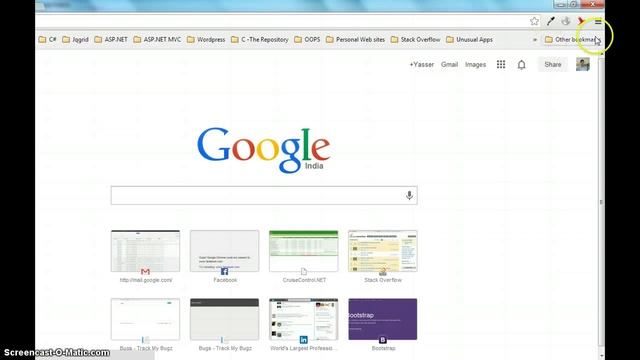Click the Facebook icon under the thumbnail

[x=224, y=271]
